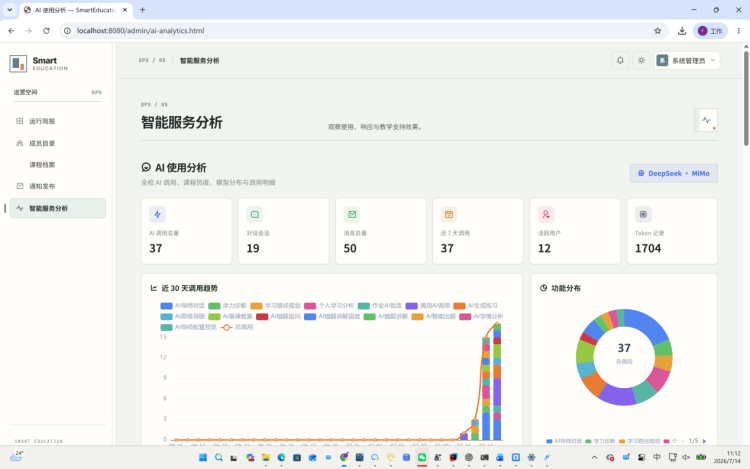Open the browser tab search dropdown
This screenshot has width=750, height=469.
pyautogui.click(x=10, y=10)
